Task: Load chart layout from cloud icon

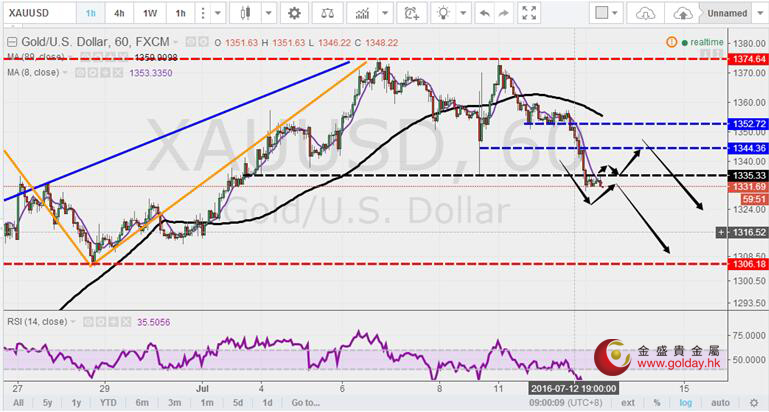Action: [645, 13]
